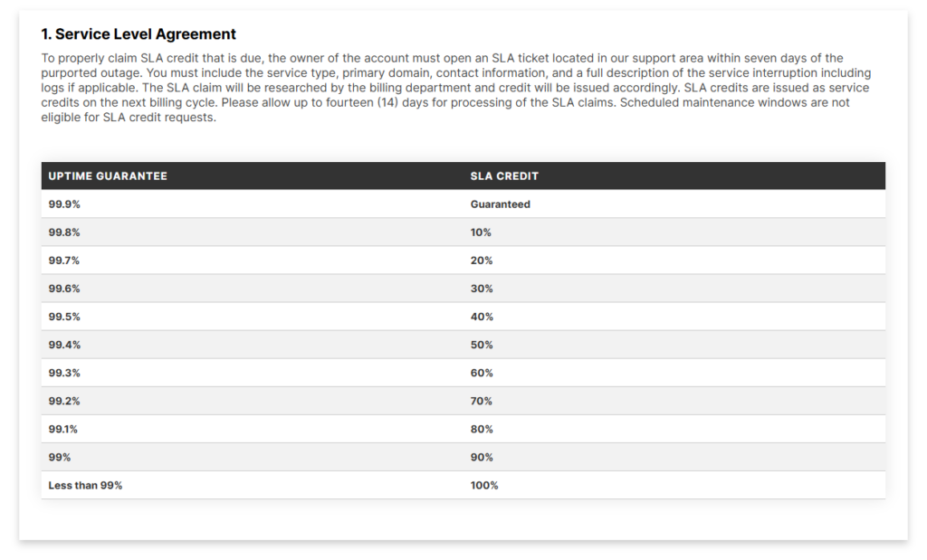Select the 99.9% uptime cell
Viewport: 927px width, 560px height.
pos(64,204)
